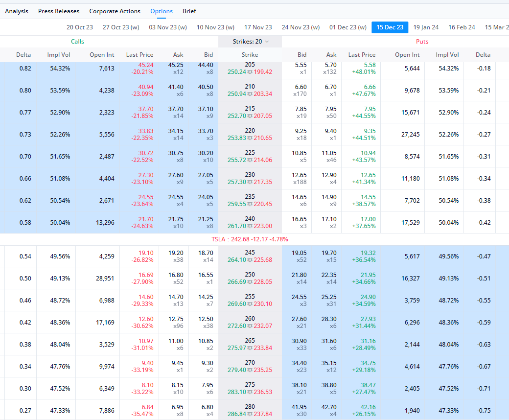Switch to the Analysis tab
This screenshot has width=509, height=420.
(x=17, y=11)
